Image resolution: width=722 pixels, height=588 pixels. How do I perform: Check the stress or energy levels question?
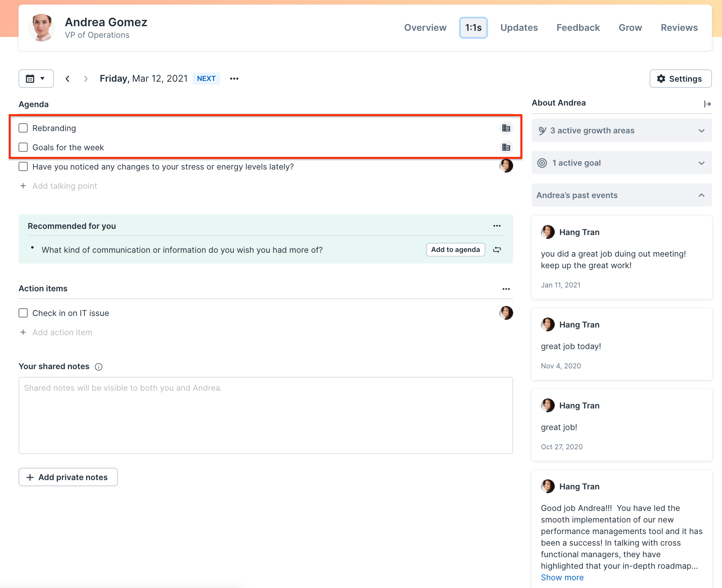click(x=23, y=166)
